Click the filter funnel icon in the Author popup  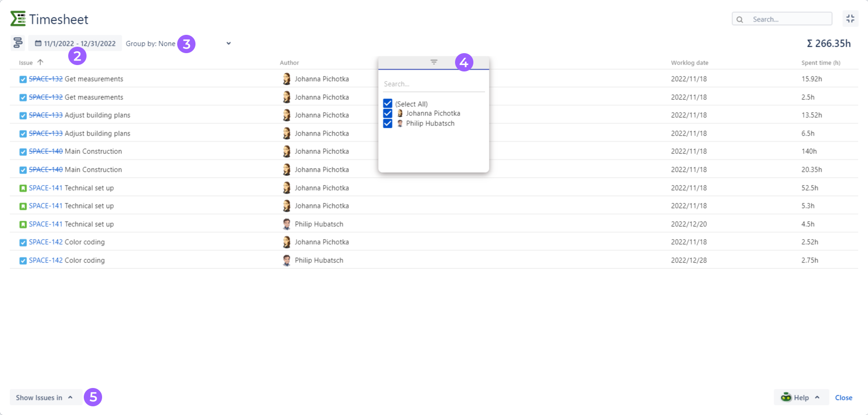433,62
